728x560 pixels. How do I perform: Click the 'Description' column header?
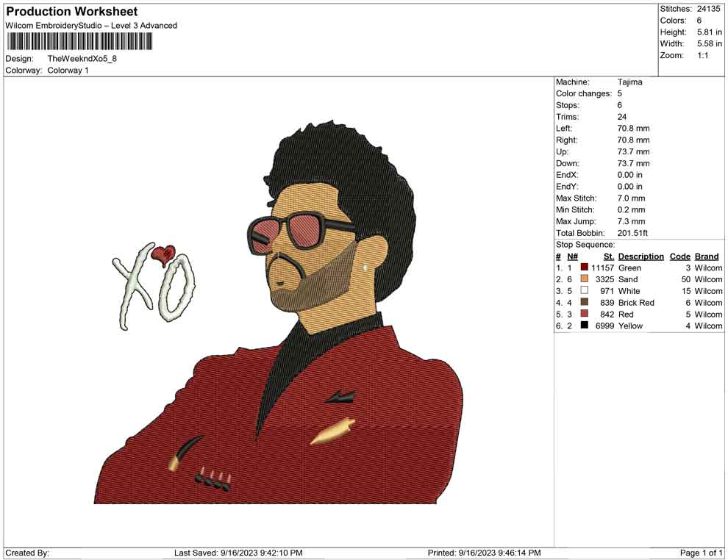point(641,256)
